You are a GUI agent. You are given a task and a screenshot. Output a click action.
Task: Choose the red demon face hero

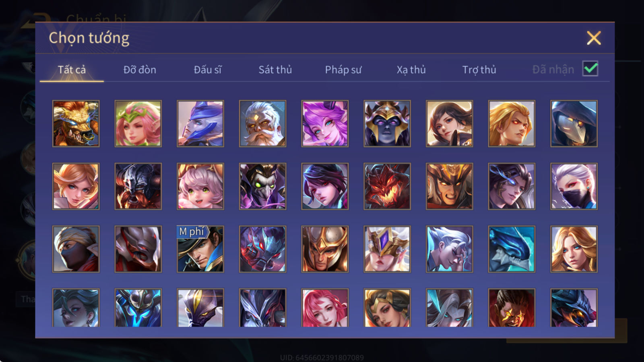pos(387,186)
